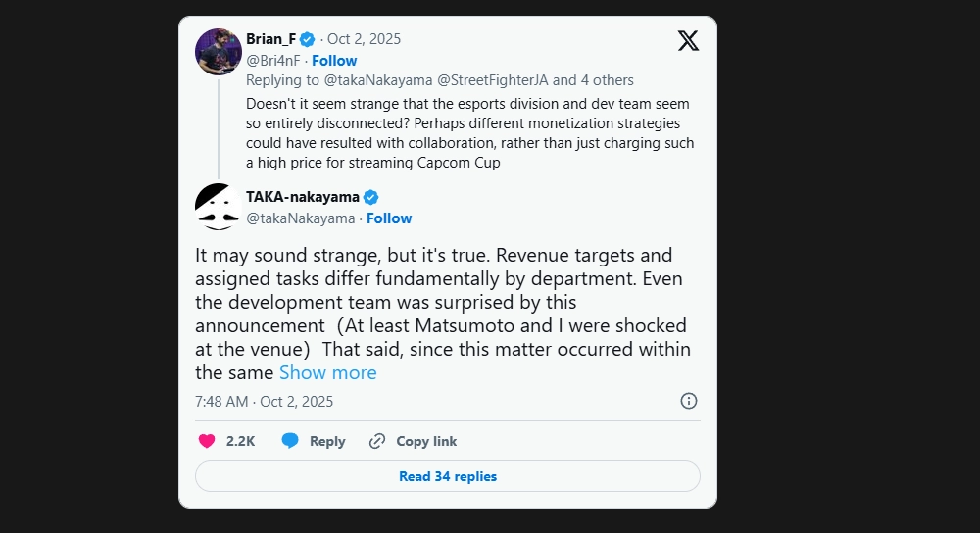Like the tweet with heart icon
The height and width of the screenshot is (533, 980).
pos(207,441)
